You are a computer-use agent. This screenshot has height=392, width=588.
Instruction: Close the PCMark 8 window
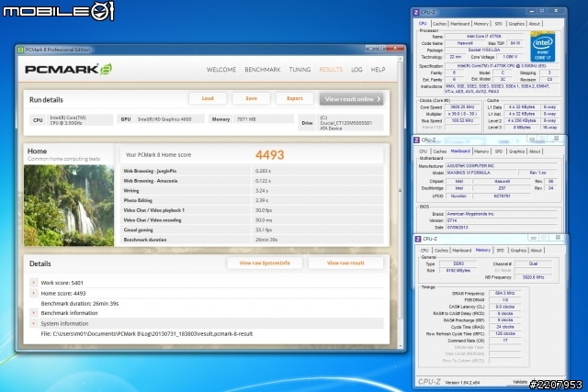[x=395, y=49]
